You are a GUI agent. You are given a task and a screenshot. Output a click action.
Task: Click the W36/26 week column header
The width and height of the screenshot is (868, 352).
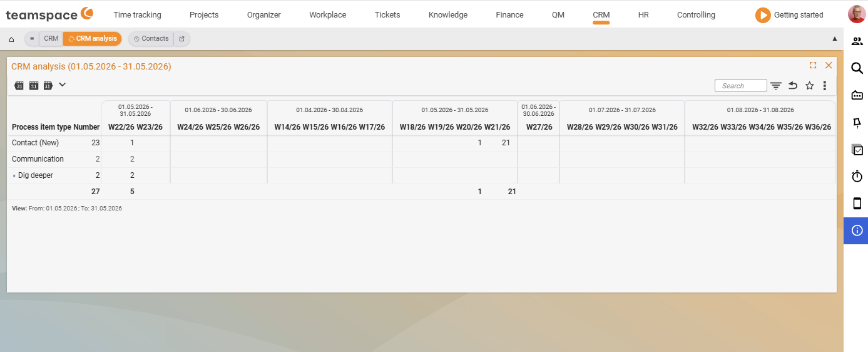click(818, 127)
